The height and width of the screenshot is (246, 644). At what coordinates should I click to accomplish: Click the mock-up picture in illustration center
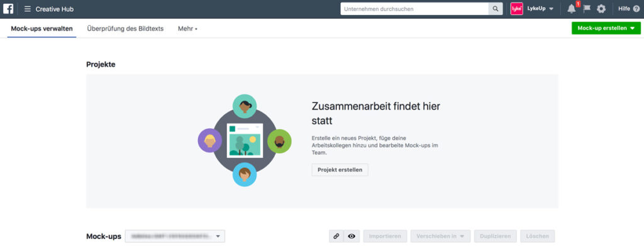[x=245, y=140]
